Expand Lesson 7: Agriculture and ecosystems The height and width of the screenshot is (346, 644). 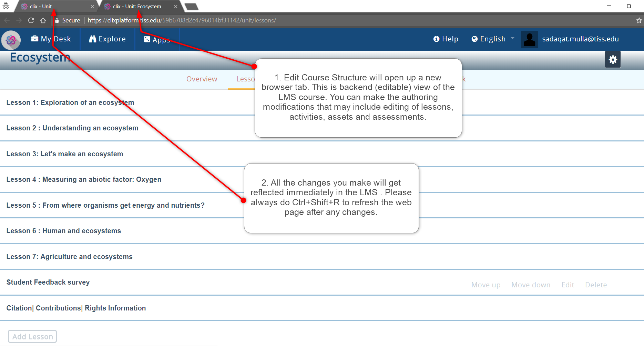[x=69, y=257]
